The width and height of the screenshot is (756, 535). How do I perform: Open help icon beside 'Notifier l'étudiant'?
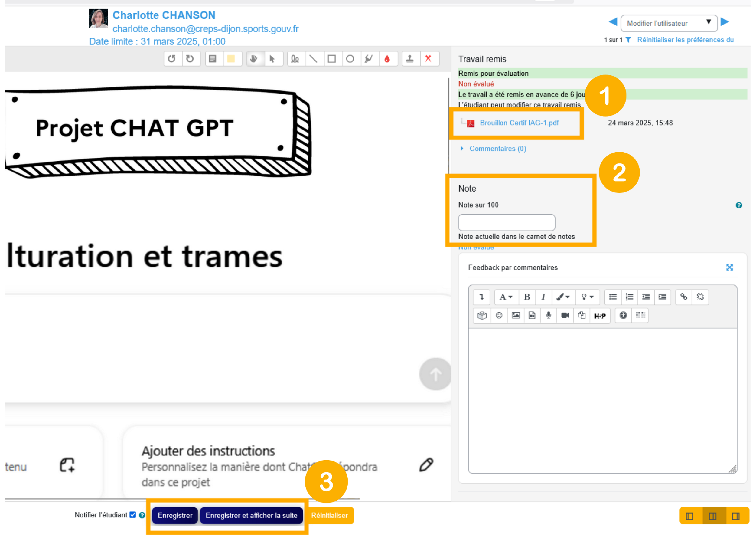[x=142, y=516]
